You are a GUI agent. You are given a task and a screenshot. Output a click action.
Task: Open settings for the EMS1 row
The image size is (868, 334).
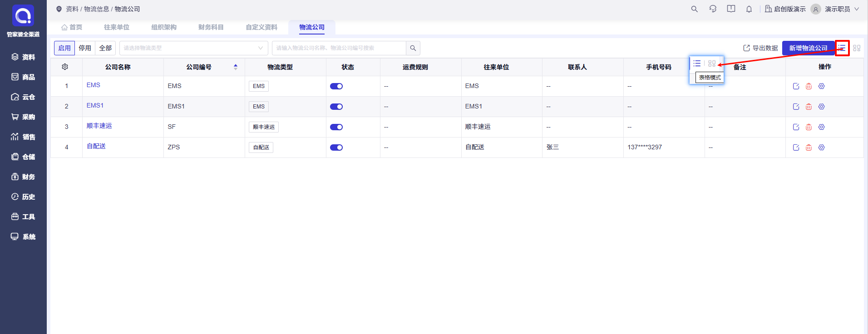coord(821,107)
